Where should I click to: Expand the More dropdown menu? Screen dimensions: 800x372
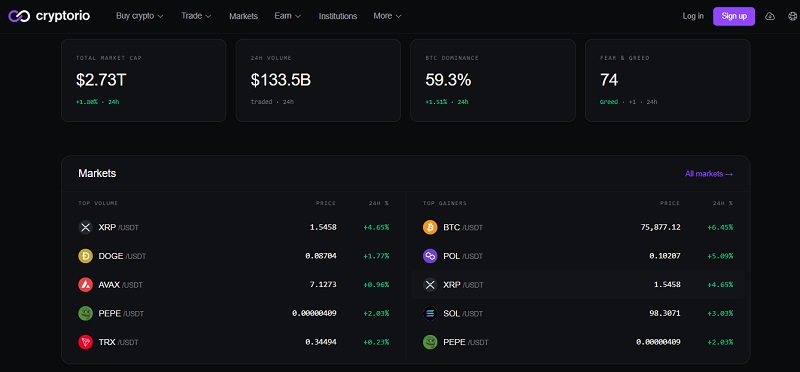tap(387, 16)
